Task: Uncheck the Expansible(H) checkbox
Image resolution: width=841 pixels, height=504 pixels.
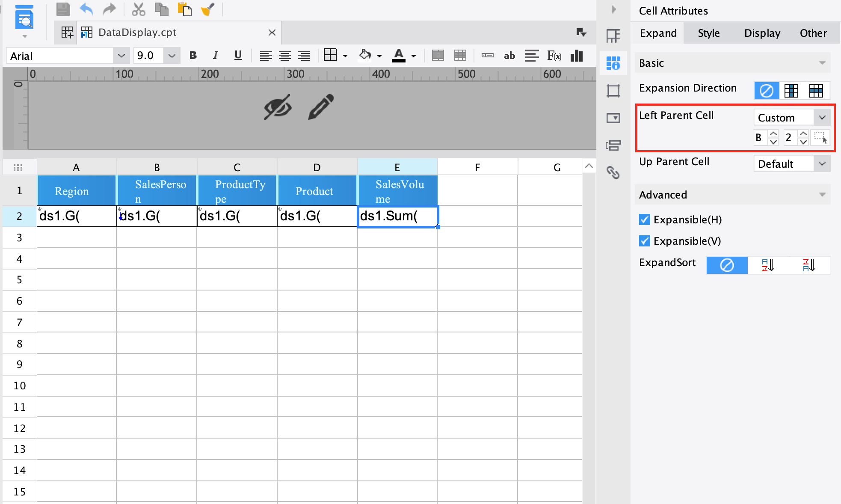Action: (x=645, y=219)
